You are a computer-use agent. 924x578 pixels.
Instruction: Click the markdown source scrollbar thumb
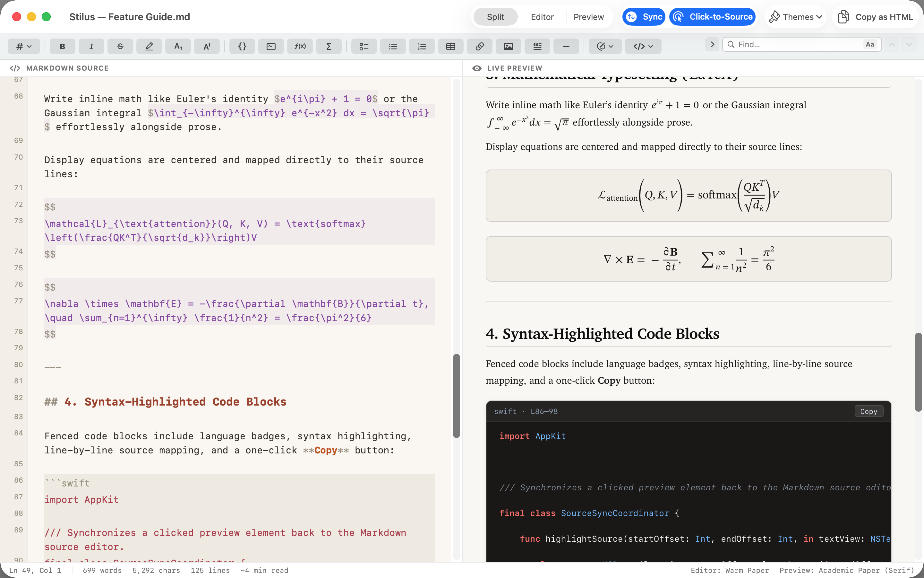point(456,396)
